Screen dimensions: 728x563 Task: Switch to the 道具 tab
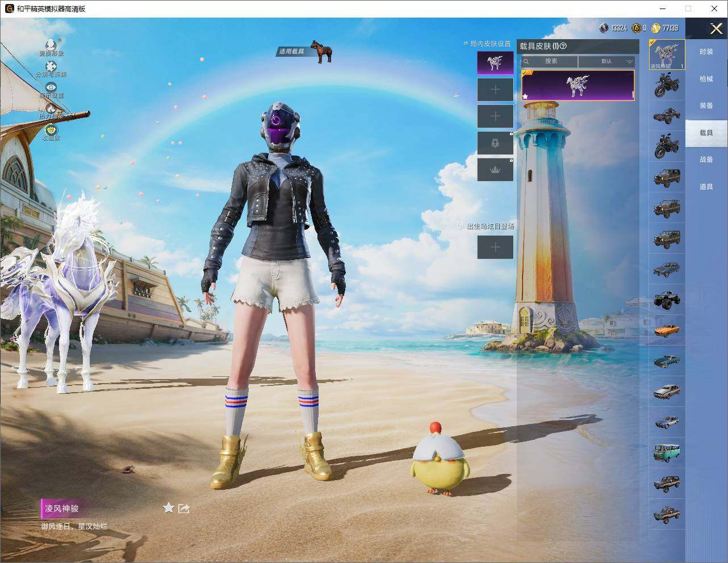tap(706, 187)
